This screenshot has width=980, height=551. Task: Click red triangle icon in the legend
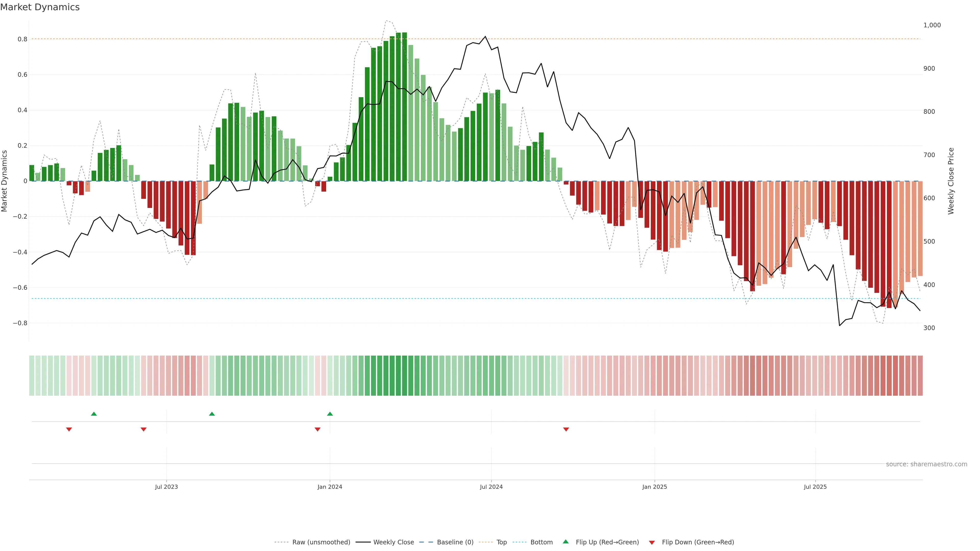tap(652, 542)
